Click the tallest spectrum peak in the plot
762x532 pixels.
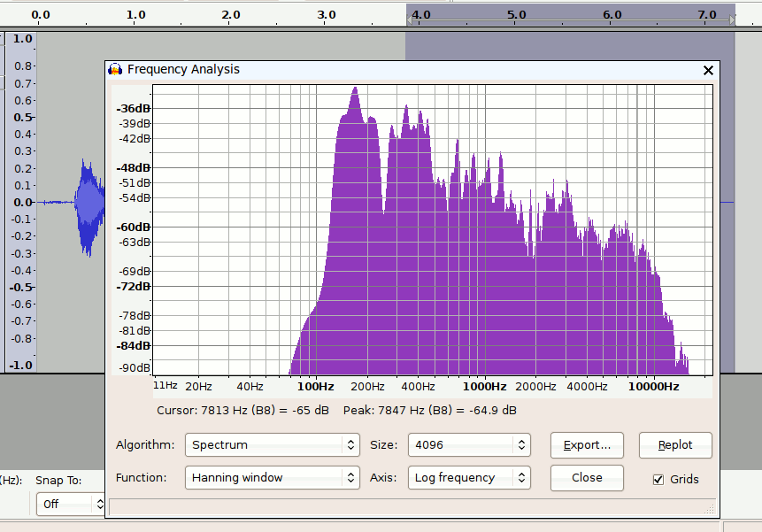(x=354, y=90)
